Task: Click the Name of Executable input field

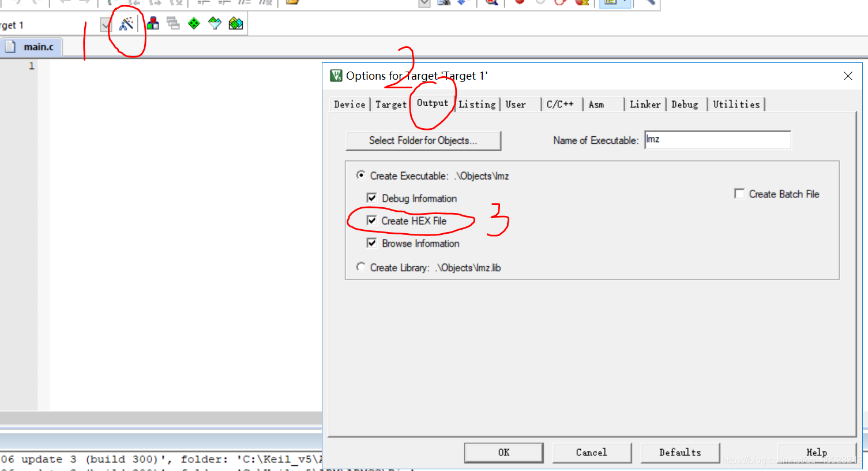Action: (717, 140)
